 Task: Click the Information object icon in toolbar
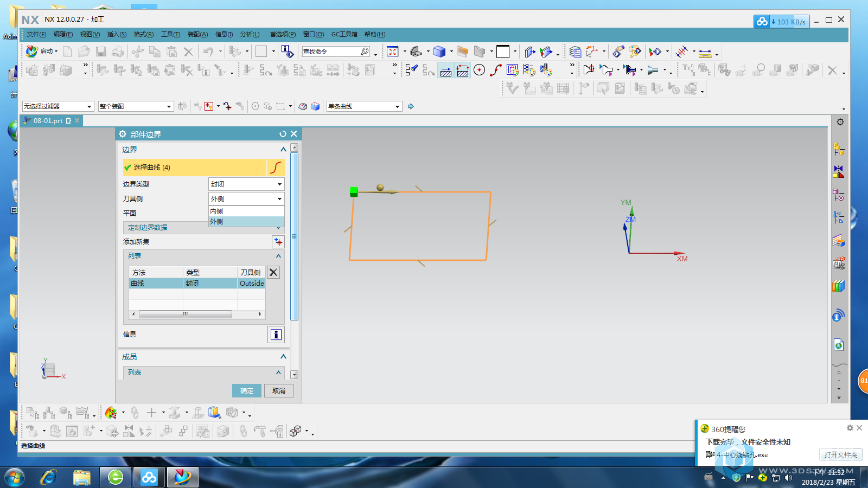(x=288, y=52)
